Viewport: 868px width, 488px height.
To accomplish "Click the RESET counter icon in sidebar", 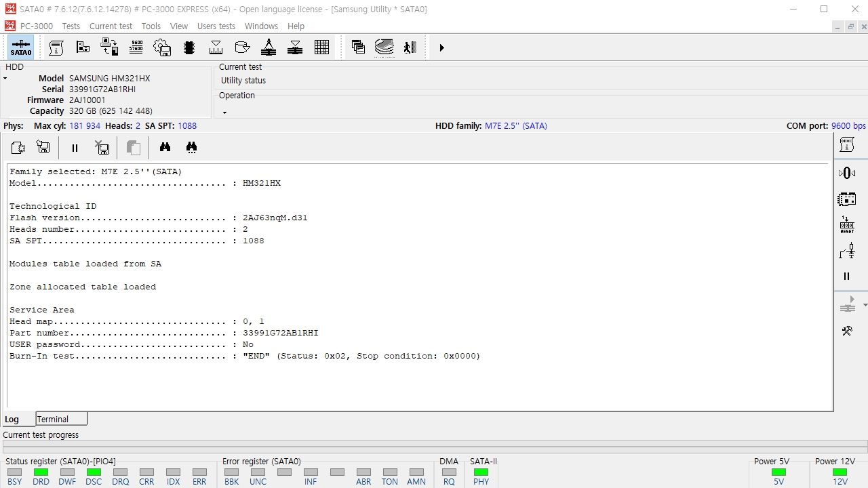I will click(847, 226).
